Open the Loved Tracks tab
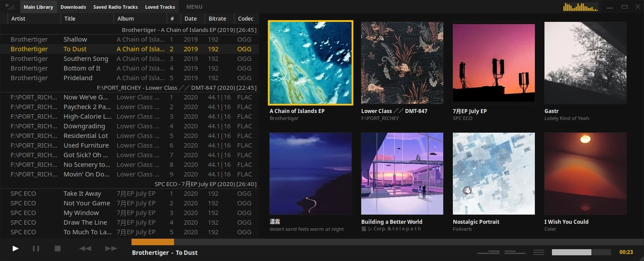 [160, 7]
